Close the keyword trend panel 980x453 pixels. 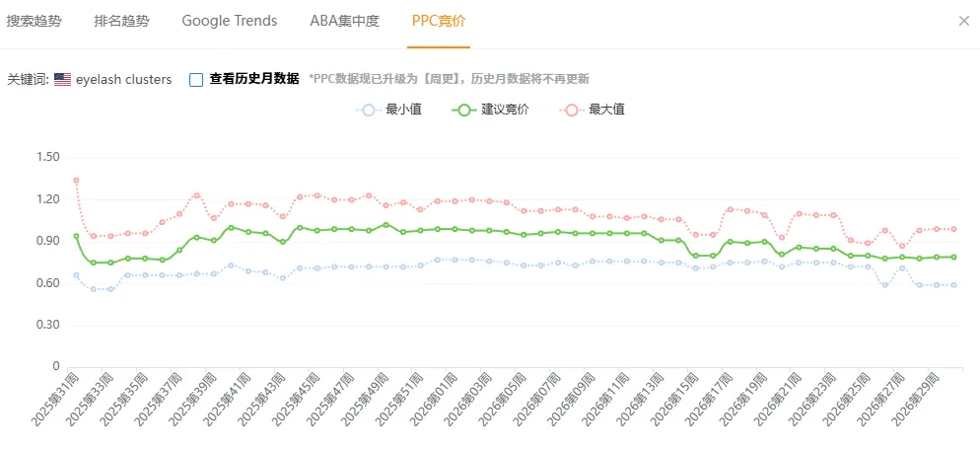(x=964, y=21)
